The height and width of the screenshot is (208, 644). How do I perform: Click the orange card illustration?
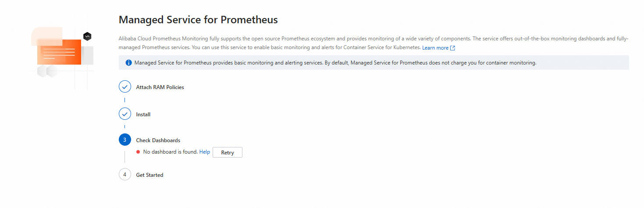tap(59, 52)
